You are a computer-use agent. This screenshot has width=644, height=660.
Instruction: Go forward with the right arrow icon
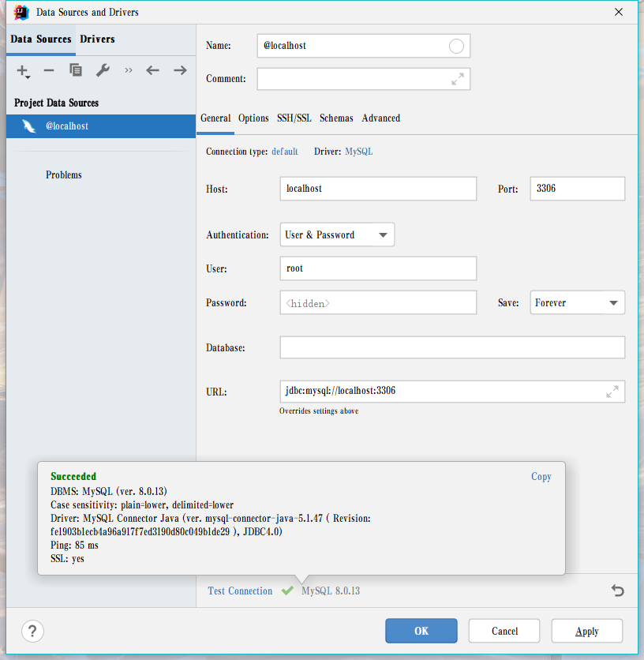tap(180, 70)
